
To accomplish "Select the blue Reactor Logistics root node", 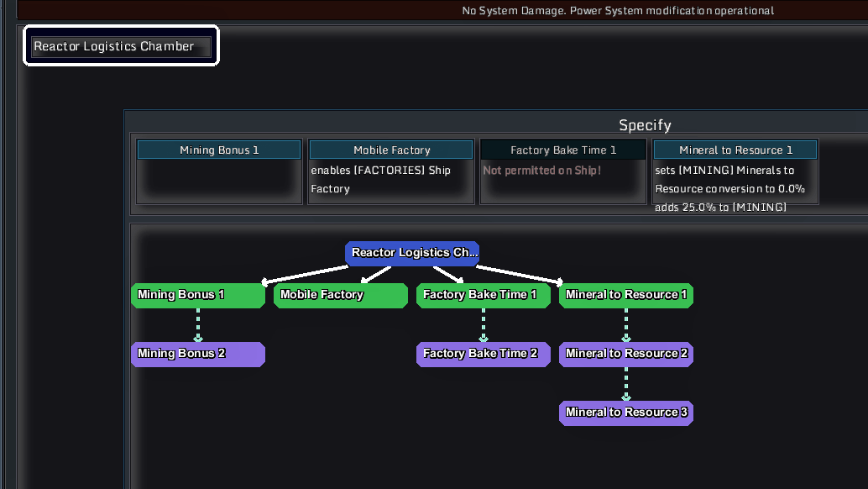I will 412,253.
